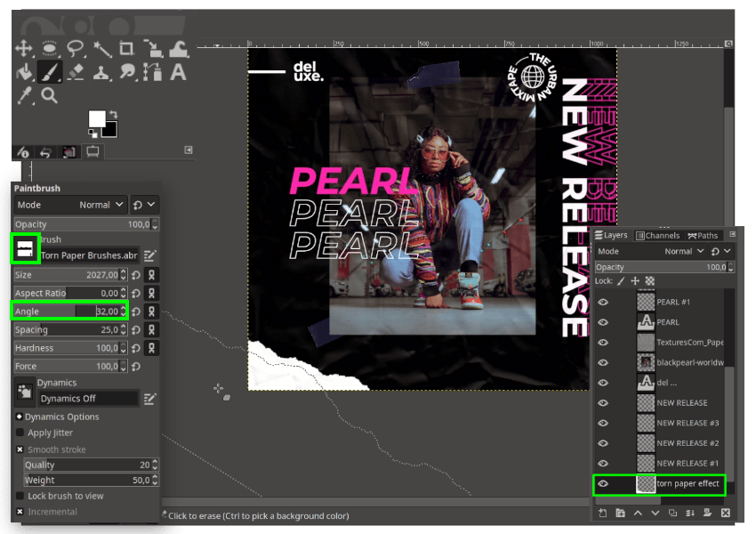Select the Bucket Fill tool
This screenshot has width=756, height=534.
point(24,72)
